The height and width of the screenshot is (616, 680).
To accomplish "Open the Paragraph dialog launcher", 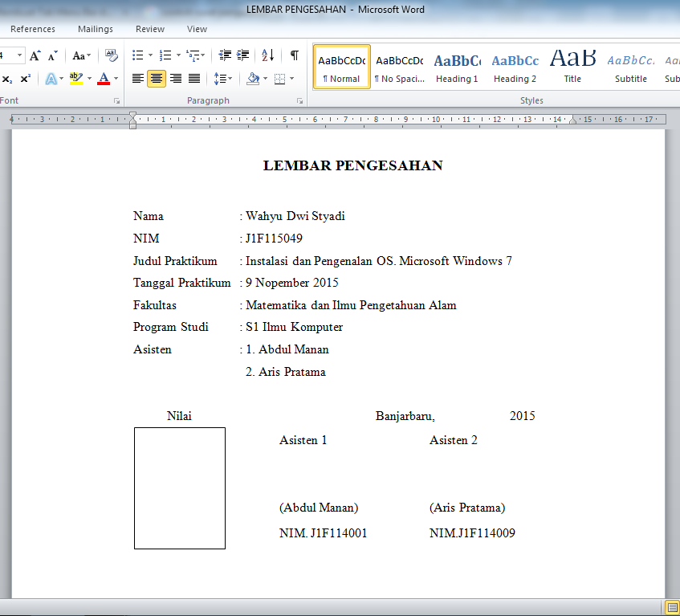I will (299, 100).
